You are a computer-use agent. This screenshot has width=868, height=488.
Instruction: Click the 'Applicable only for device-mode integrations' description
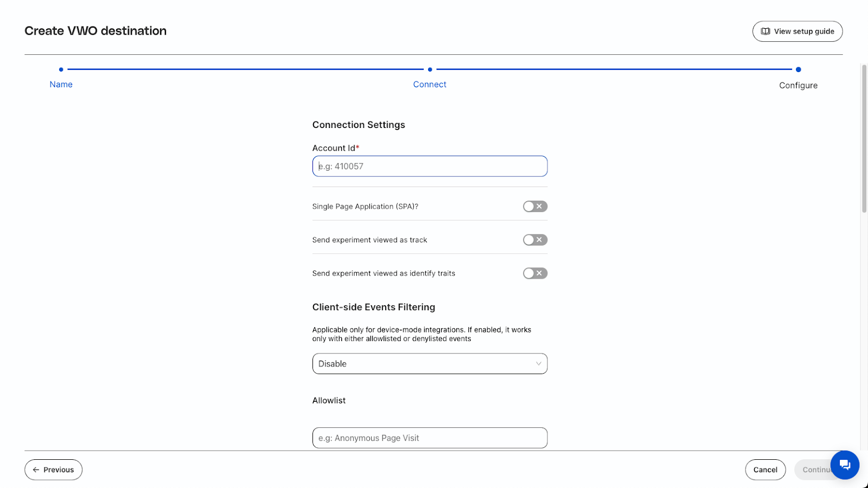[422, 334]
